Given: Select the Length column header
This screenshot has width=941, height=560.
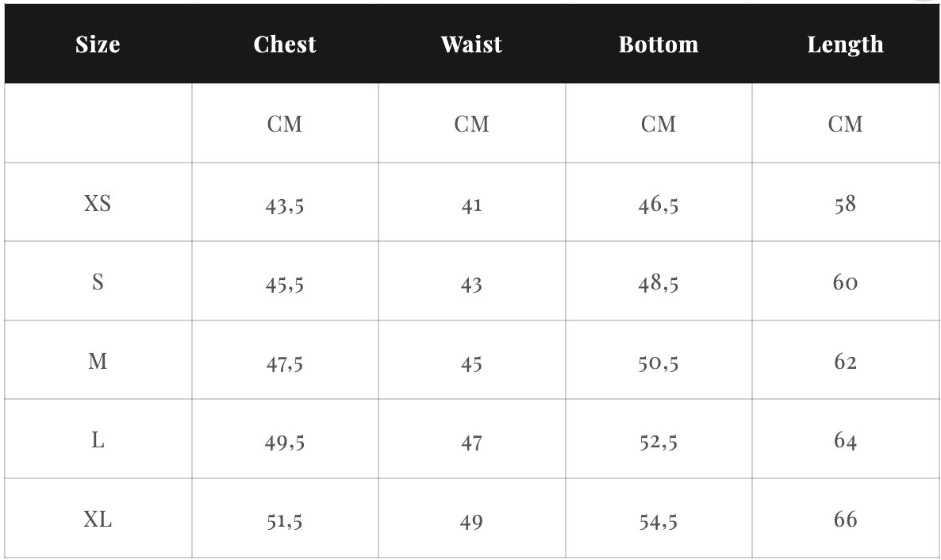Looking at the screenshot, I should [x=845, y=44].
